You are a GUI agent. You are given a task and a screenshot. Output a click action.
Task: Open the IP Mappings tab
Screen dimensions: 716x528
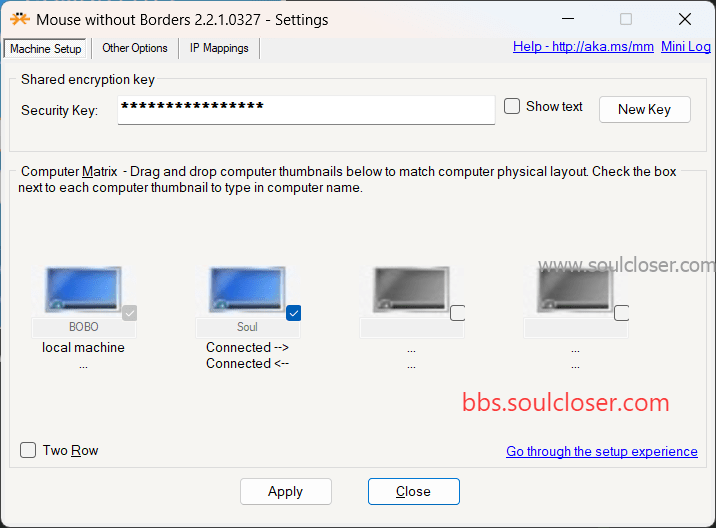pyautogui.click(x=219, y=48)
